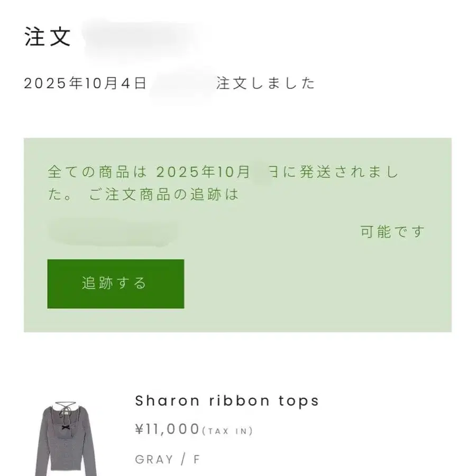Open the blurred tracking number link
The height and width of the screenshot is (476, 476).
point(113,232)
